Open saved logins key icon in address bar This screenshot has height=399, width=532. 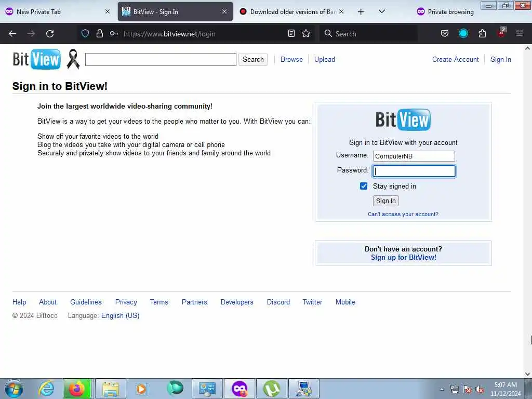(x=114, y=33)
